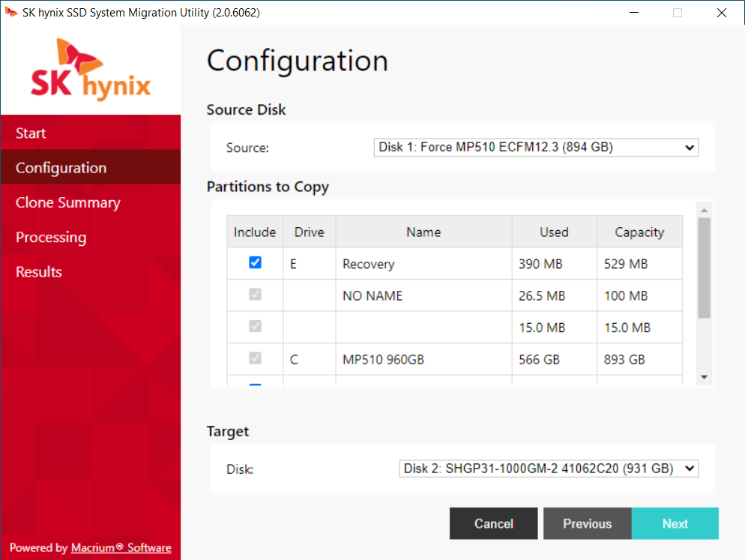This screenshot has height=560, width=745.
Task: Click the Used column header
Action: click(x=555, y=232)
